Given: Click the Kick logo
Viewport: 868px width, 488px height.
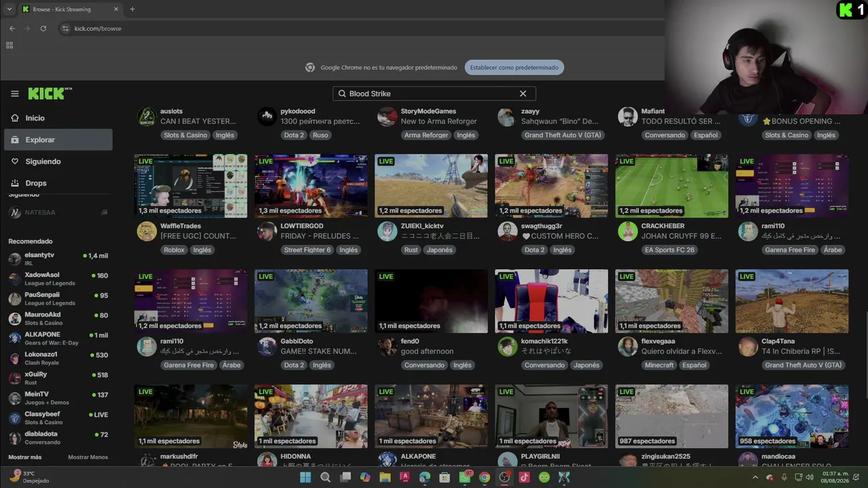Looking at the screenshot, I should pos(50,94).
